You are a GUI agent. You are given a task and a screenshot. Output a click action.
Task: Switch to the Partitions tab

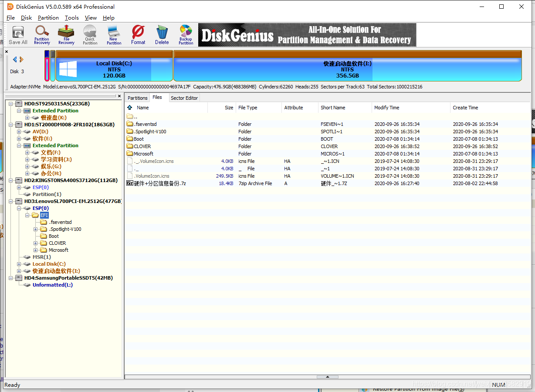point(138,98)
